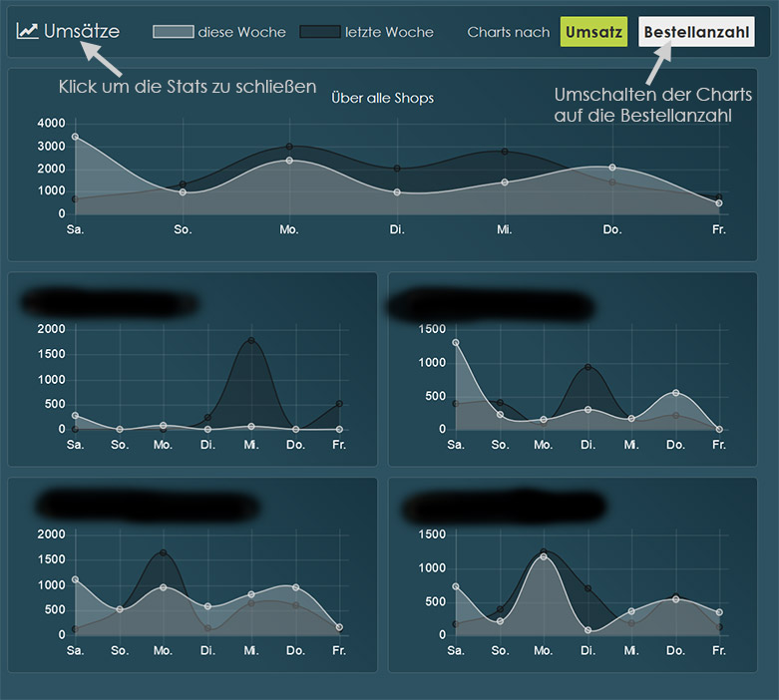Click the 'Über alle Shops' chart title
779x700 pixels.
point(383,98)
